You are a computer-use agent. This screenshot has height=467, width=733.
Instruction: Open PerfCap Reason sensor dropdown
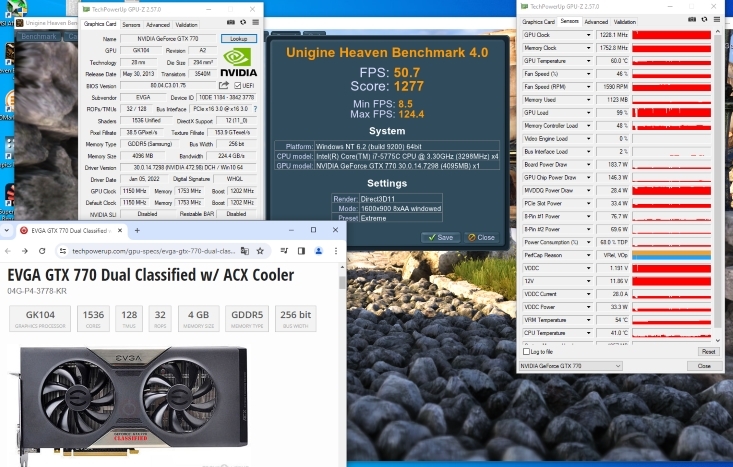point(589,255)
